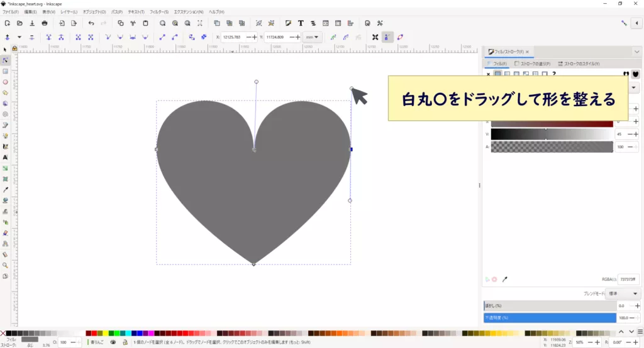Screen dimensions: 644x348
Task: Click the V value gradient slider
Action: click(x=552, y=134)
